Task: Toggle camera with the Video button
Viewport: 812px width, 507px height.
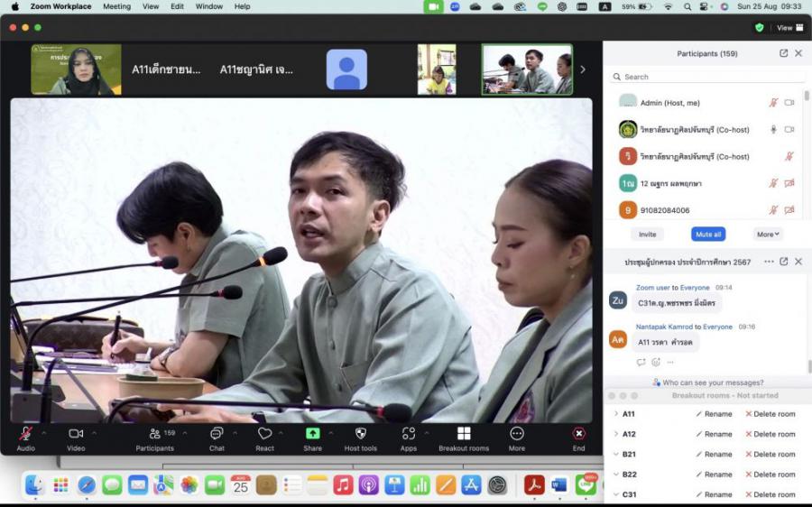Action: point(76,434)
